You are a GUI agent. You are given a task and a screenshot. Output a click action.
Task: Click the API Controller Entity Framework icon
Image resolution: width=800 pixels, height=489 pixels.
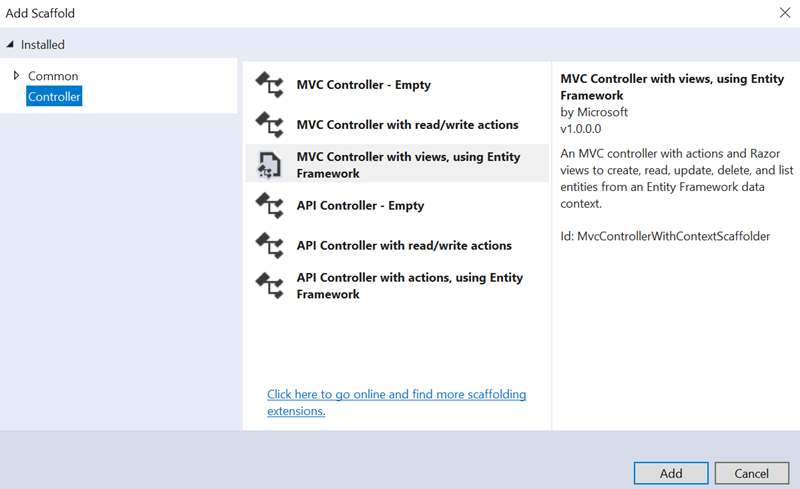[x=269, y=286]
